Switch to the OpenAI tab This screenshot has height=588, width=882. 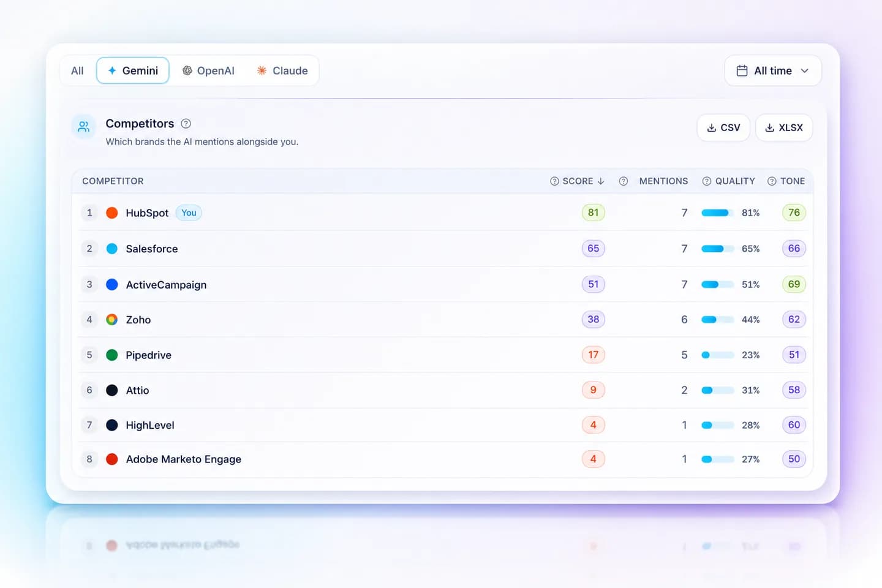(208, 70)
